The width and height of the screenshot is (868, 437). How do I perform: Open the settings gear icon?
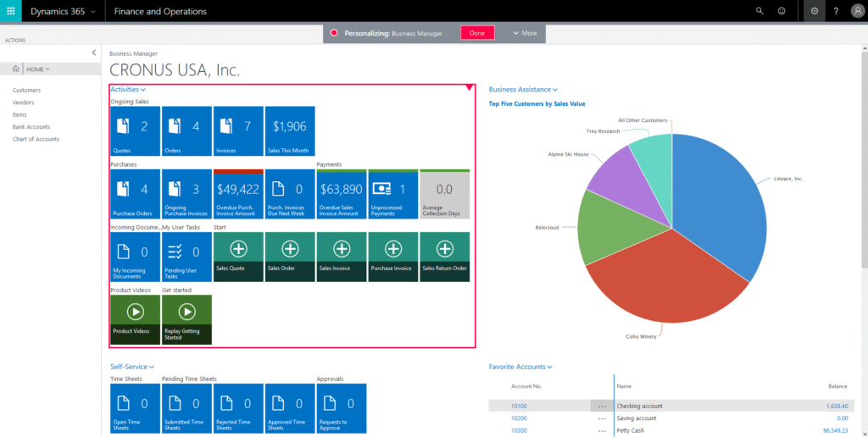click(815, 11)
